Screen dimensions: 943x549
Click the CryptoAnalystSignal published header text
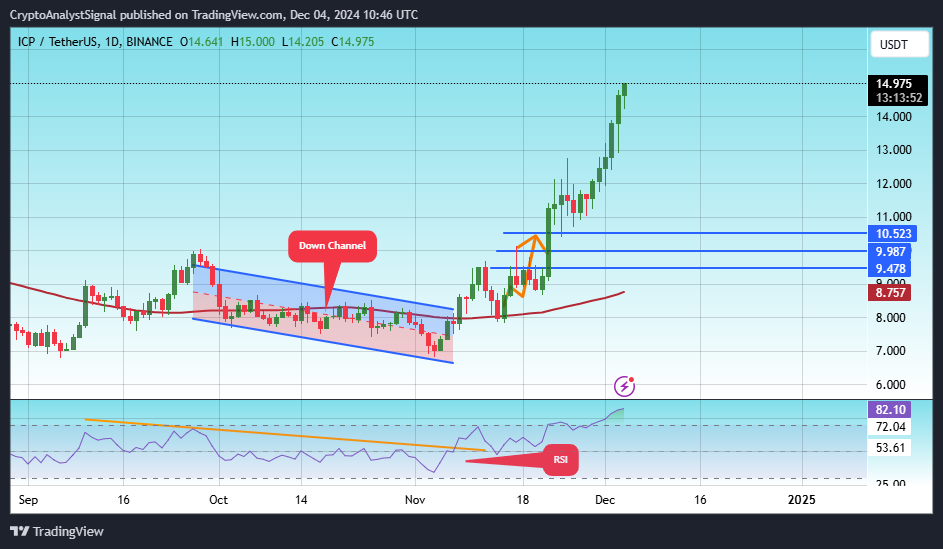(x=213, y=14)
